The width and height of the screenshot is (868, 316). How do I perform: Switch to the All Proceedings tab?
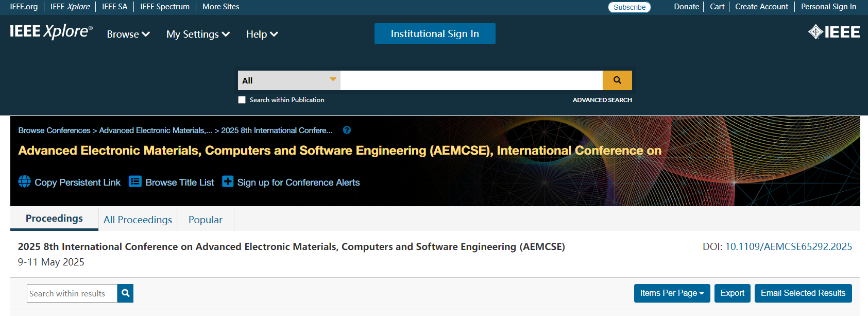(x=138, y=220)
